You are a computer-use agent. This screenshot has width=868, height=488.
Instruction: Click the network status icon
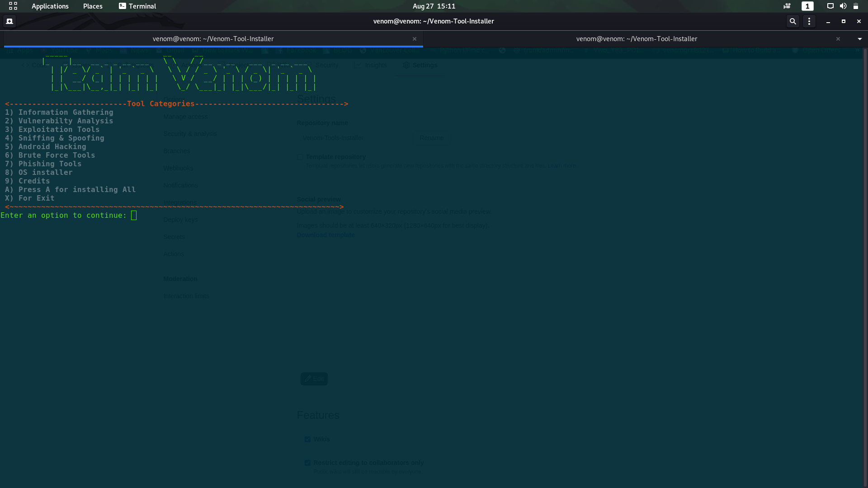click(829, 6)
